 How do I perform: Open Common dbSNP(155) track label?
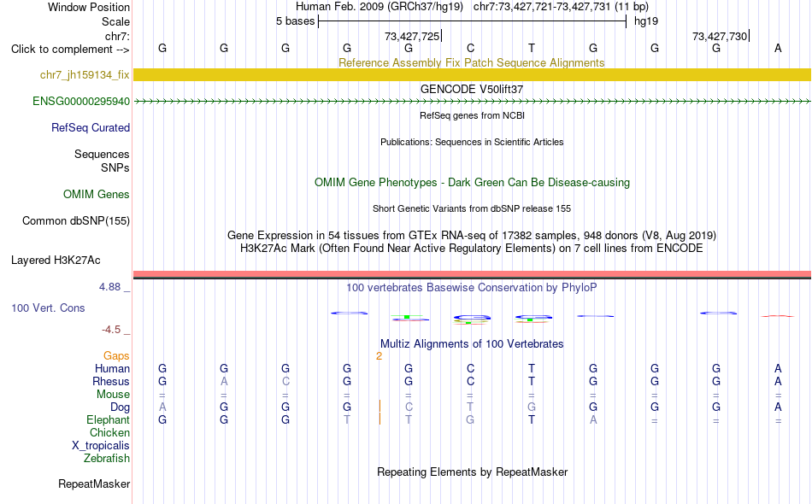tap(76, 221)
